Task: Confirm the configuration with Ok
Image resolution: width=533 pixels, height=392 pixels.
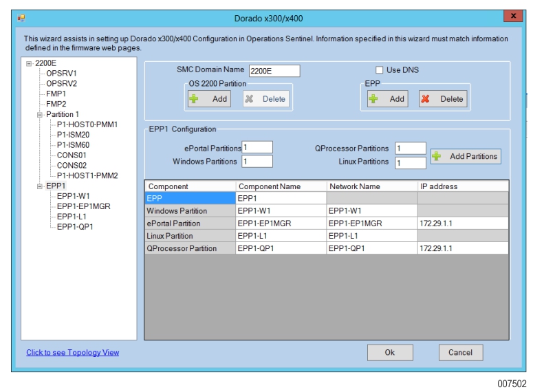Action: tap(390, 353)
